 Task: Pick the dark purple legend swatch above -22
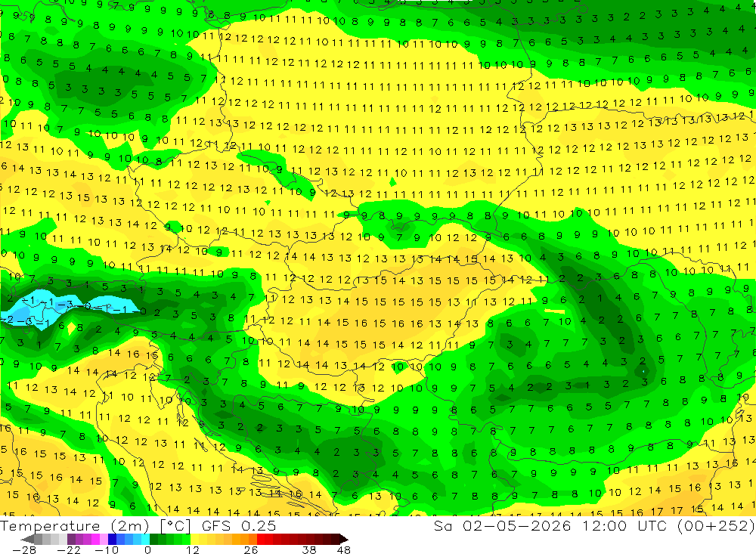pyautogui.click(x=71, y=539)
